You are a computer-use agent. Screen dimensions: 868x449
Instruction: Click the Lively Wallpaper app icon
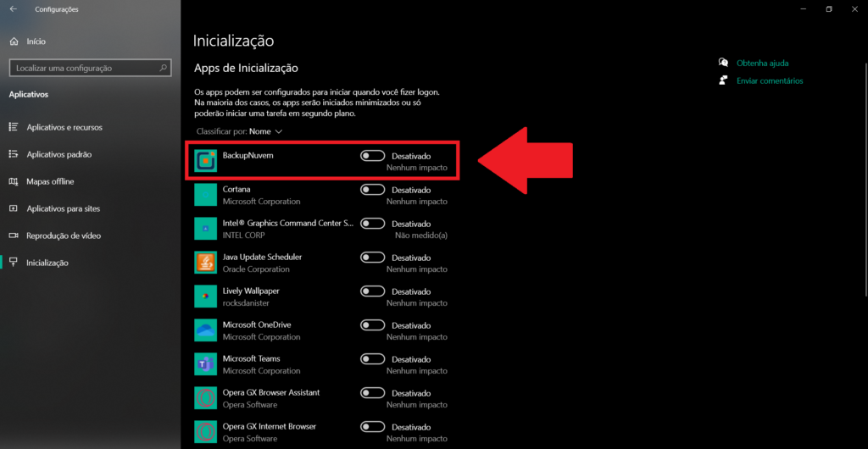[205, 297]
